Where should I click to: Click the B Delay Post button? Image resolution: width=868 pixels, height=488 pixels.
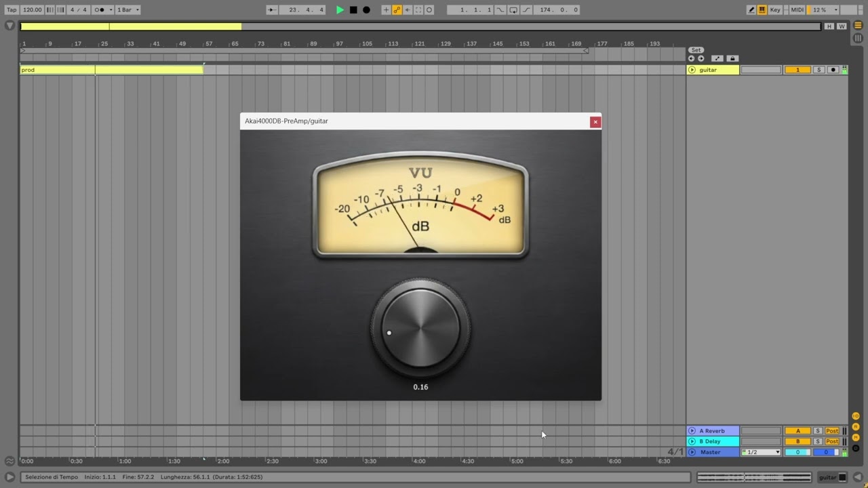[832, 441]
